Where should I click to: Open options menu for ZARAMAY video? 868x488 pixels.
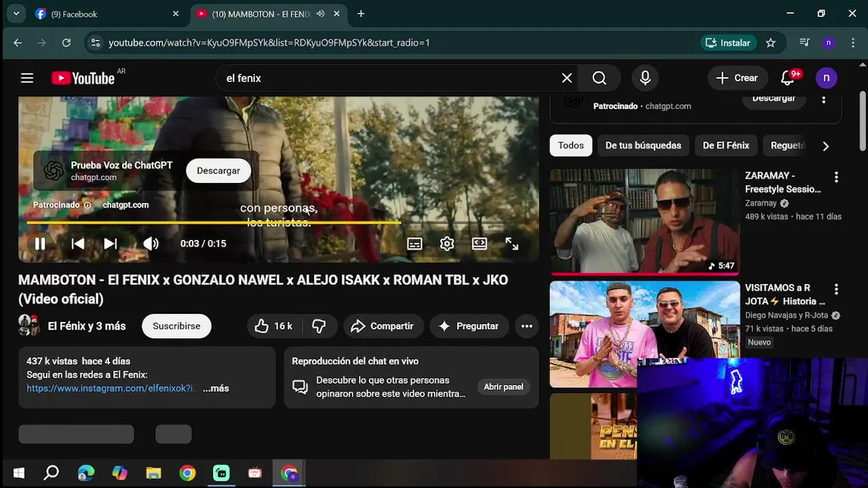[x=836, y=177]
